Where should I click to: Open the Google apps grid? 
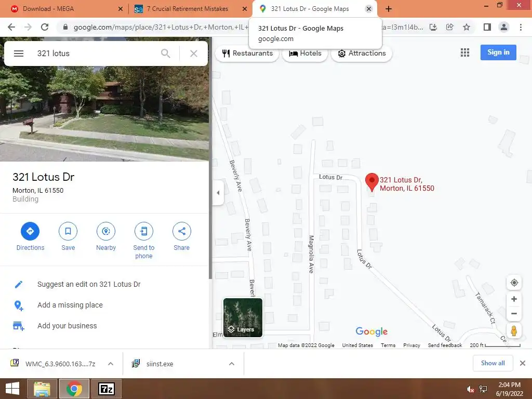465,52
